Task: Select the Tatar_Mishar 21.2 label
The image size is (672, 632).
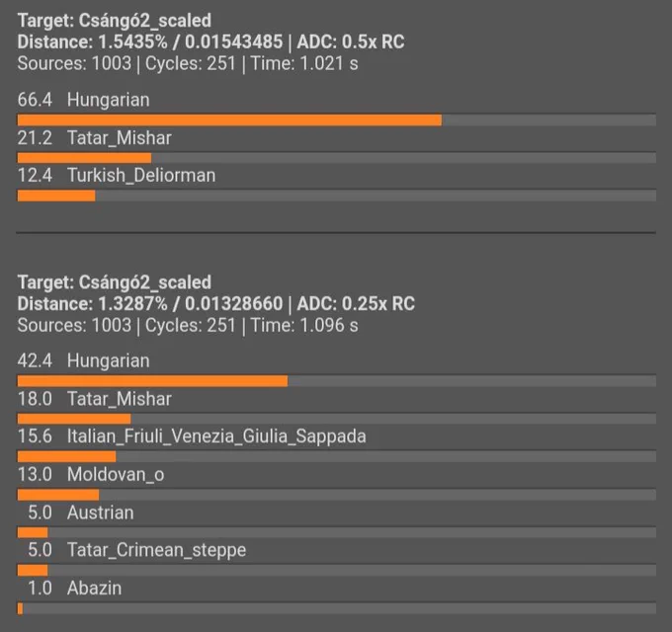Action: [x=94, y=138]
